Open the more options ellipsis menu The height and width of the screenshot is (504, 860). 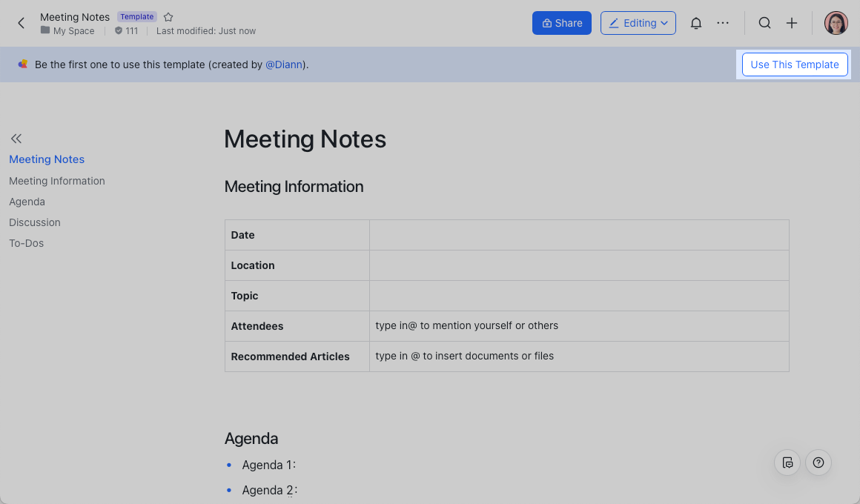[x=723, y=23]
